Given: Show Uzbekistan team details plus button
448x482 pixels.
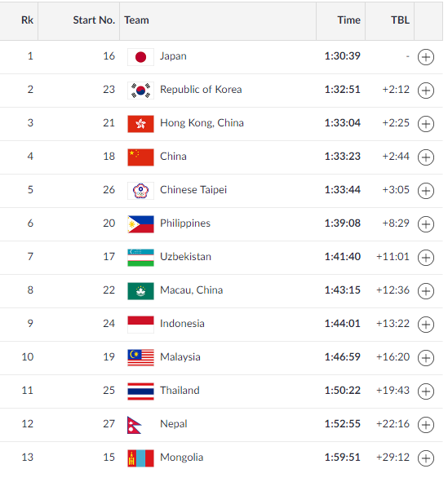Looking at the screenshot, I should (x=425, y=258).
